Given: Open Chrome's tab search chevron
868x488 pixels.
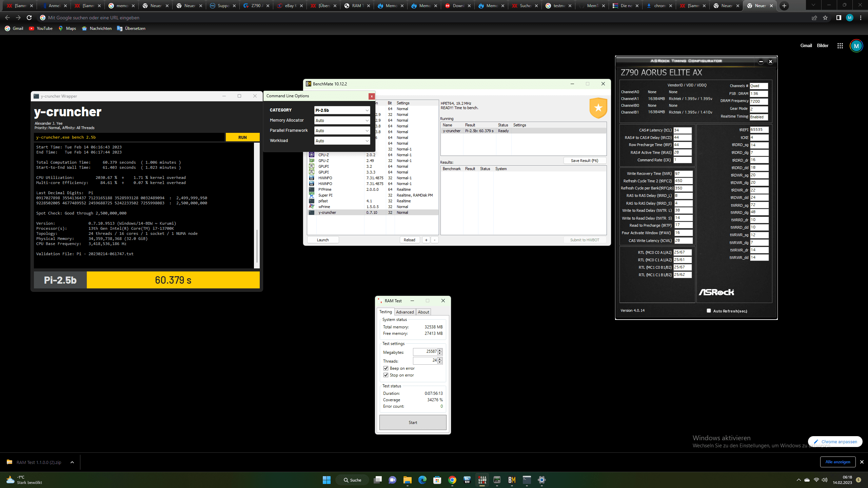Looking at the screenshot, I should coord(813,5).
